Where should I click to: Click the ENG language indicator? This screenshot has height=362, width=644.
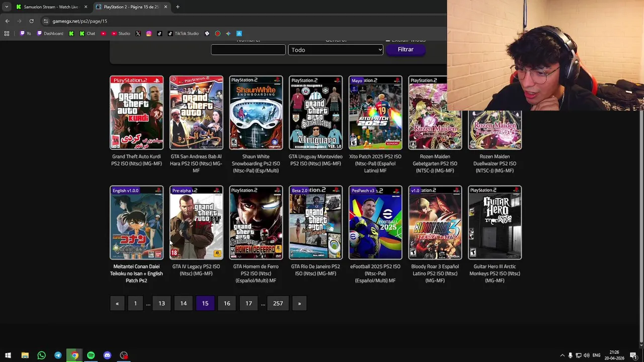pyautogui.click(x=597, y=355)
